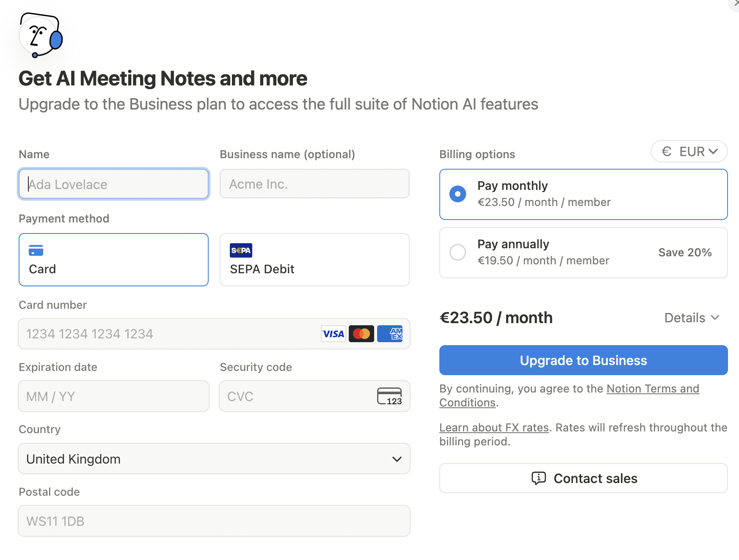739x560 pixels.
Task: Open the Country dropdown showing United Kingdom
Action: tap(214, 459)
